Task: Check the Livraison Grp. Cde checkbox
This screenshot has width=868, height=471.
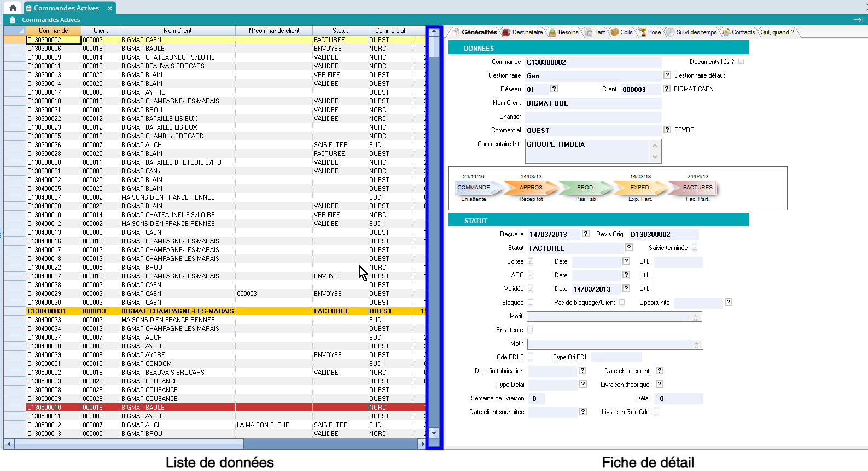Action: (x=656, y=412)
